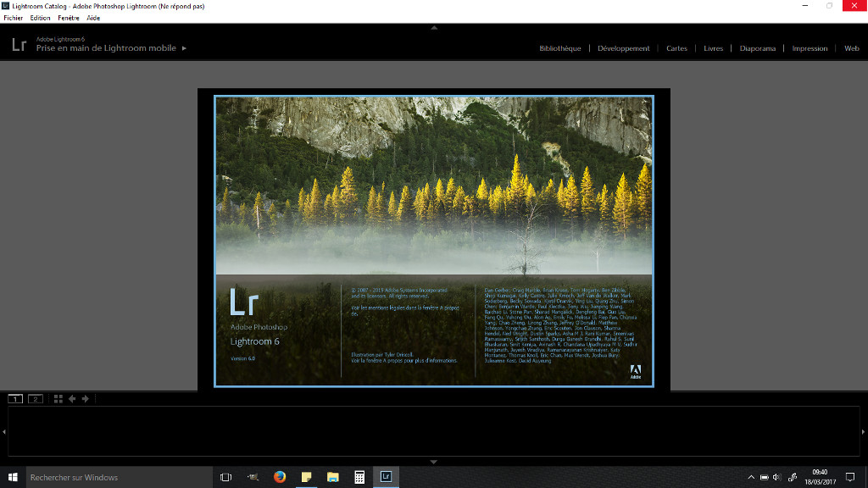Click the Version 6.0 text

[243, 358]
